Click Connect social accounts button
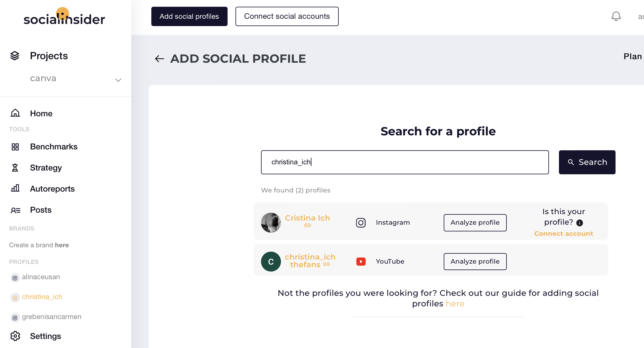This screenshot has height=348, width=644. click(x=287, y=16)
